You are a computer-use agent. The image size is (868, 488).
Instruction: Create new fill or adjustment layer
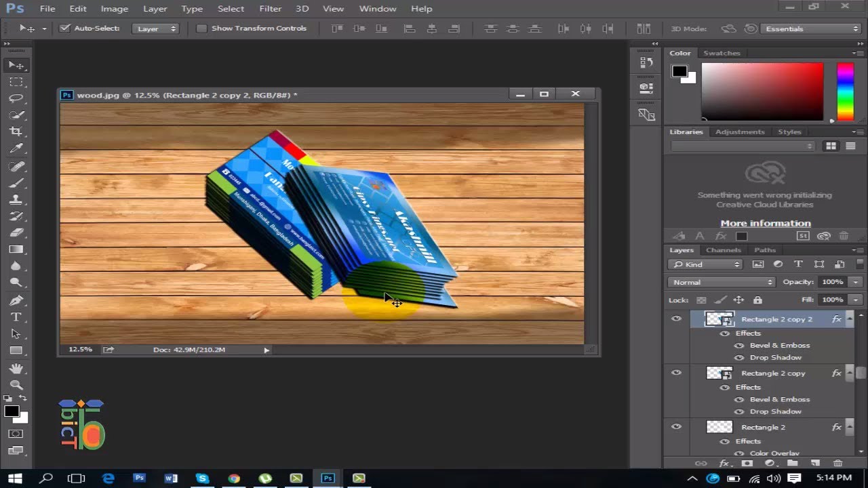coord(770,464)
